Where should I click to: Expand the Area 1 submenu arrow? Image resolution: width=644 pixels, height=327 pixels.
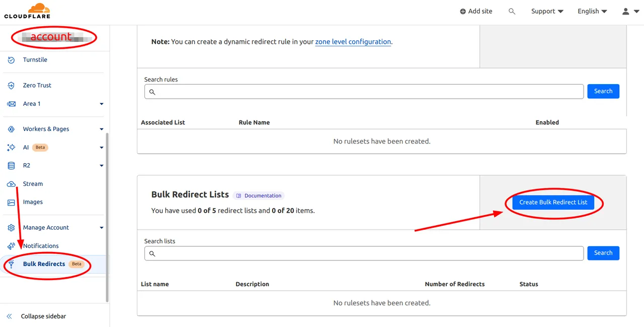(x=101, y=104)
